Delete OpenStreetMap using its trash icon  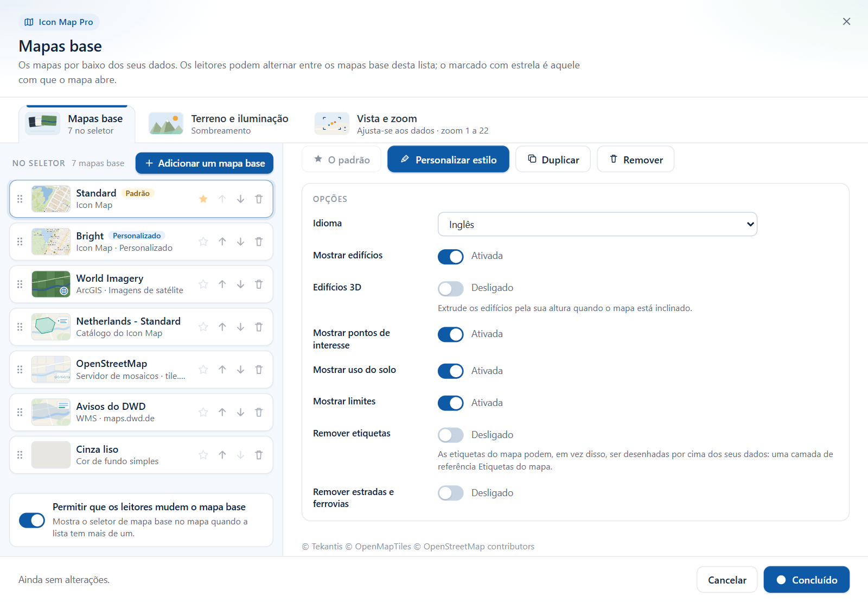259,370
